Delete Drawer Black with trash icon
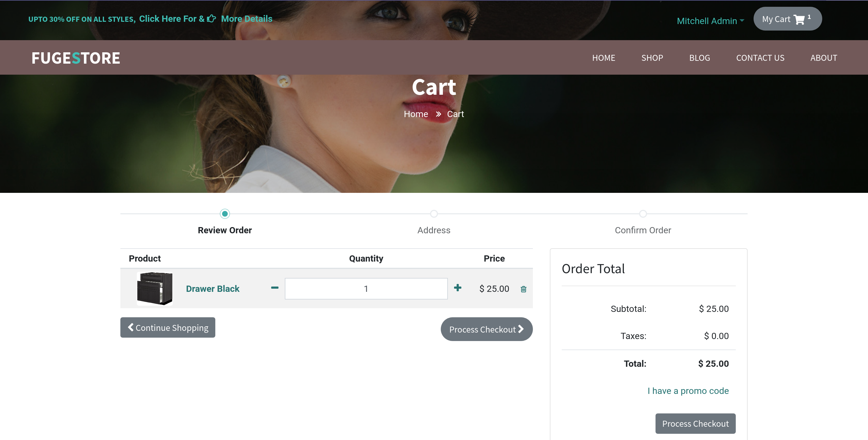Screen dimensions: 868x440 [523, 289]
